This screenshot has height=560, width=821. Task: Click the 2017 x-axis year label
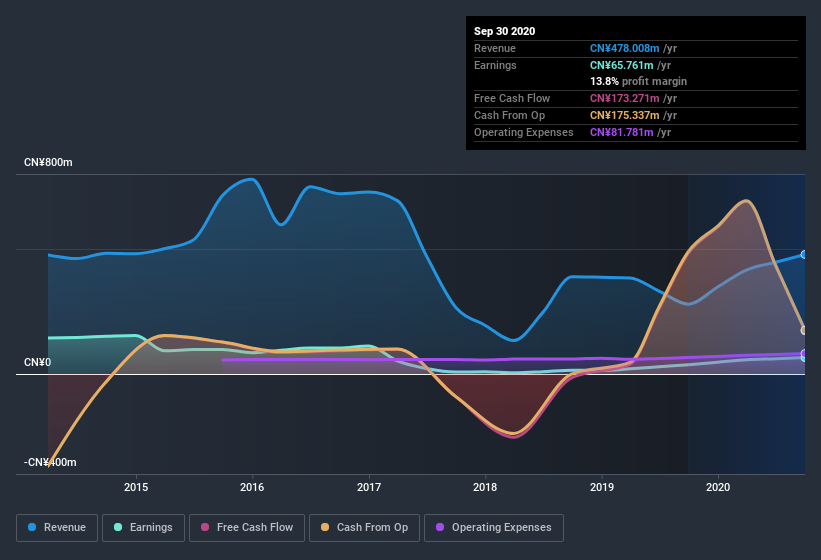point(369,487)
